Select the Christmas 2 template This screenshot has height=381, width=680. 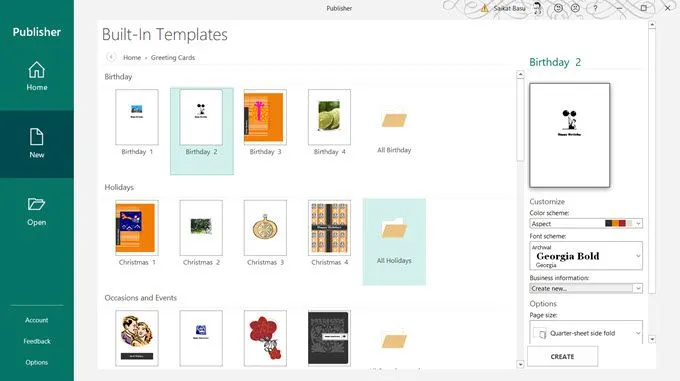pos(201,228)
